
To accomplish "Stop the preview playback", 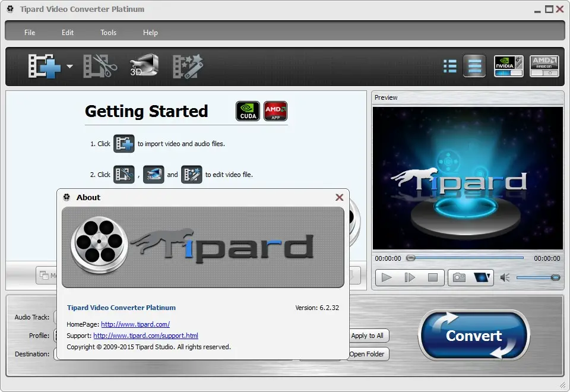I will [433, 278].
